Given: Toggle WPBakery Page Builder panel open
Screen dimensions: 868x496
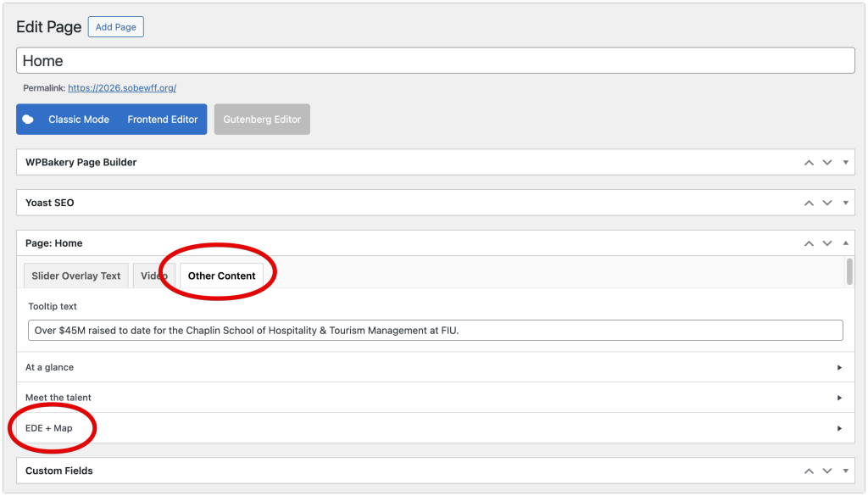Looking at the screenshot, I should pos(845,163).
